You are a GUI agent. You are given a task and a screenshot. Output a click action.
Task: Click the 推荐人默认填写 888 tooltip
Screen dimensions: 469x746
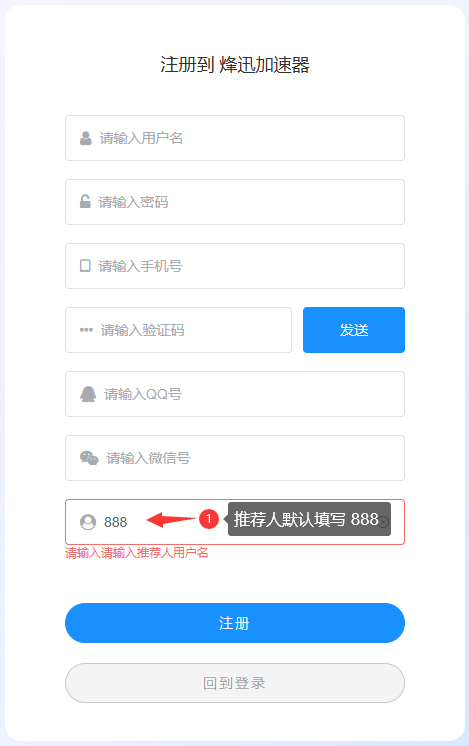[309, 519]
